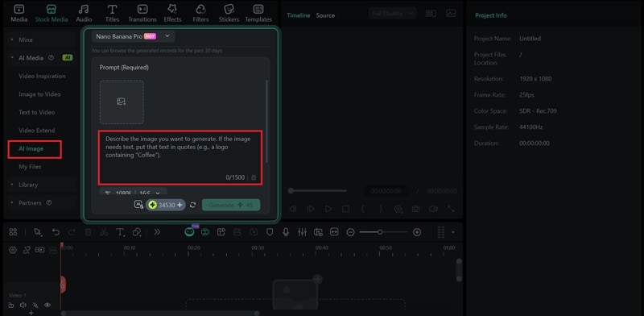The width and height of the screenshot is (644, 316).
Task: Clear prompt with the trash icon
Action: coord(254,177)
